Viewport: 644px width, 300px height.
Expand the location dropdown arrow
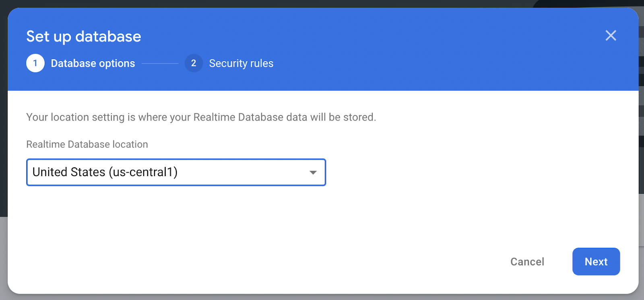point(313,173)
